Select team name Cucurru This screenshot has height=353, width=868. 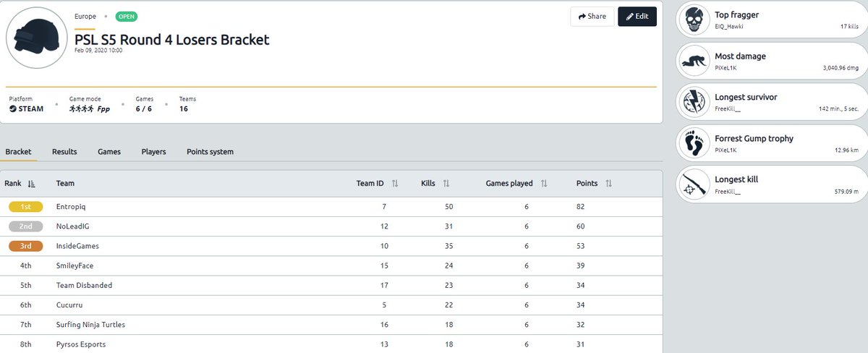(x=70, y=305)
